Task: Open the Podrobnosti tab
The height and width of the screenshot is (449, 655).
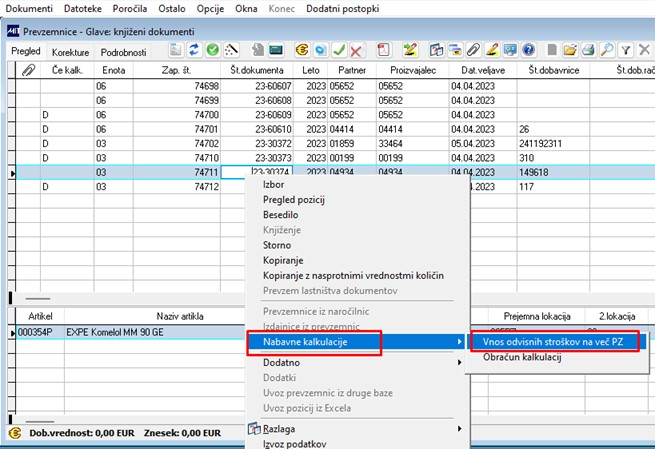Action: tap(125, 50)
